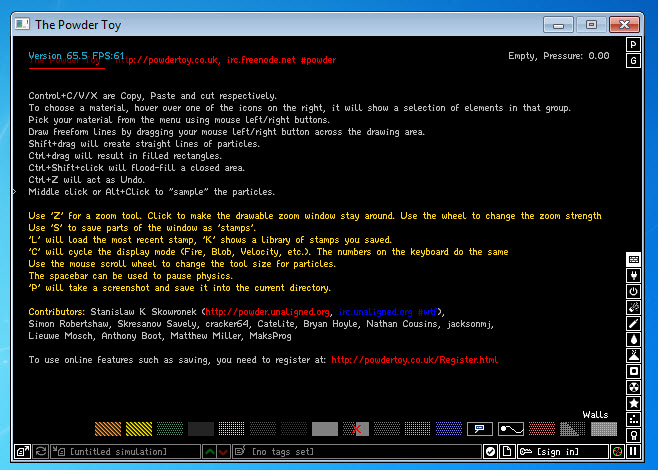Pause the simulation physics

click(633, 452)
